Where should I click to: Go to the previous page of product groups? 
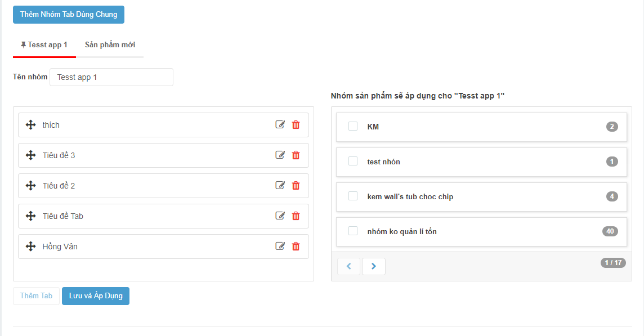click(x=348, y=266)
